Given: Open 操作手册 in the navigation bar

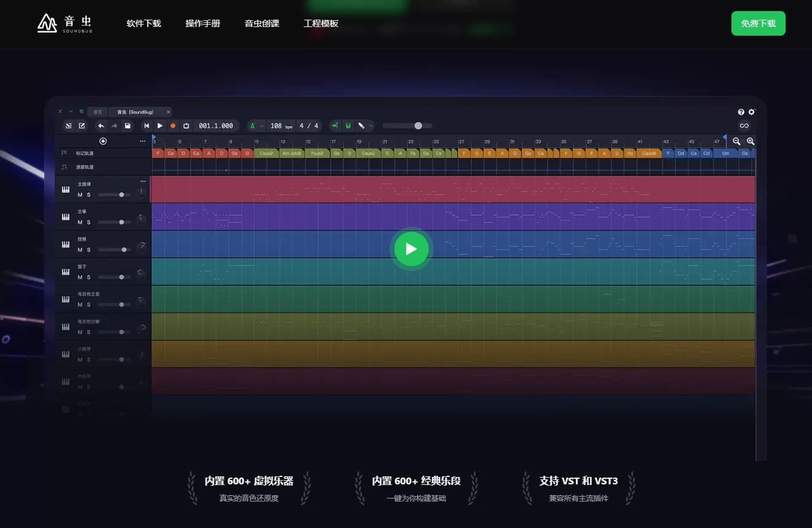Looking at the screenshot, I should [202, 23].
